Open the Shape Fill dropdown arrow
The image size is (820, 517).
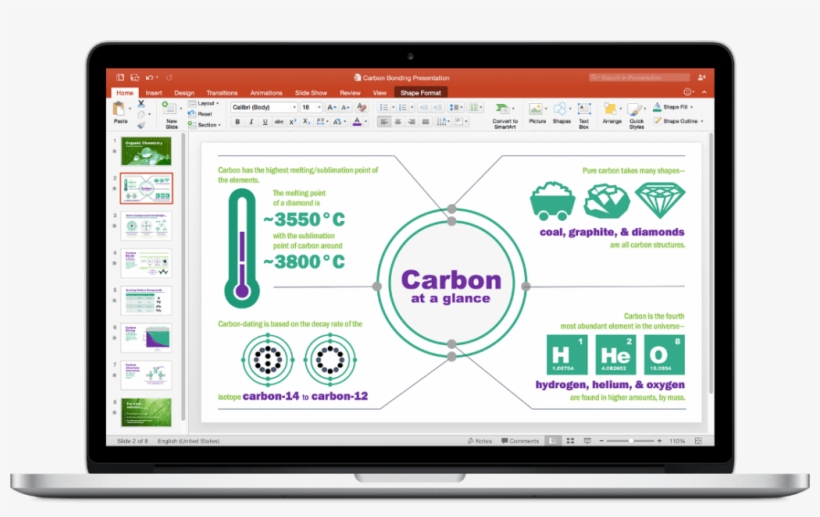click(x=692, y=107)
